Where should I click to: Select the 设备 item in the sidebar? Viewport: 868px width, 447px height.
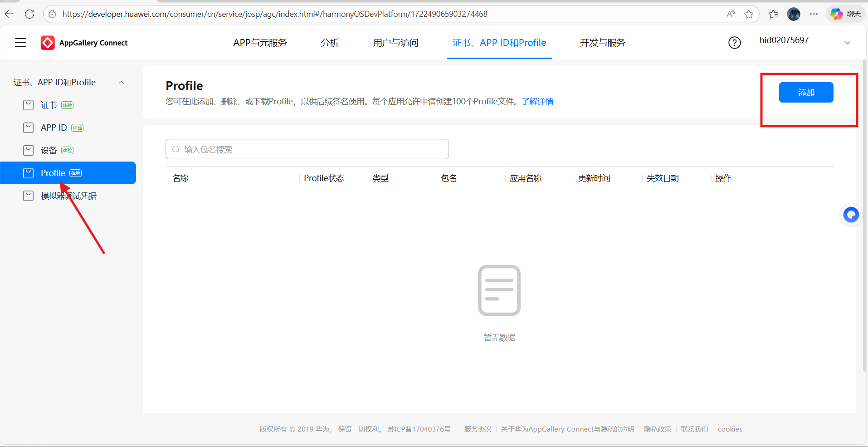pos(49,150)
